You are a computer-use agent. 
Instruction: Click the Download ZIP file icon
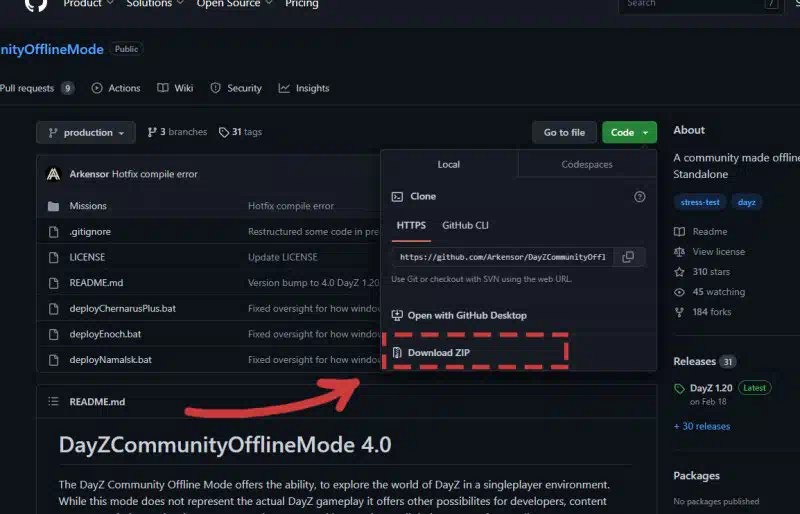tap(397, 353)
